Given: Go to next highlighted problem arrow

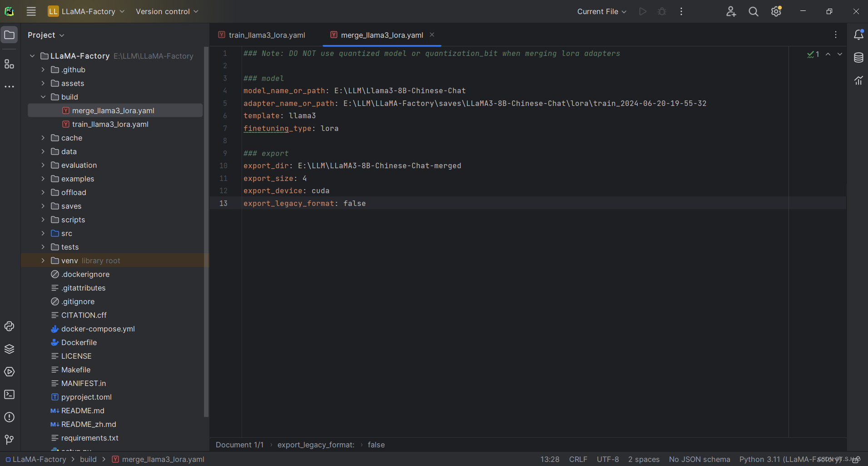Looking at the screenshot, I should 840,54.
